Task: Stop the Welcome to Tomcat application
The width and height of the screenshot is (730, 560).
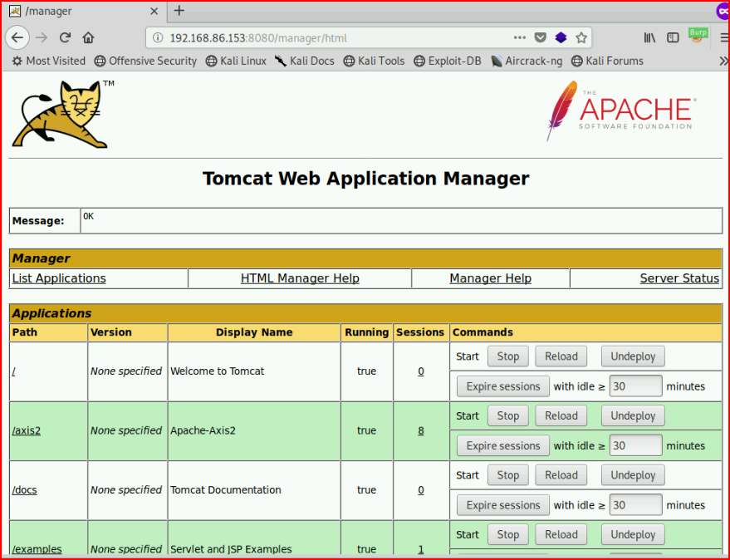Action: click(508, 356)
